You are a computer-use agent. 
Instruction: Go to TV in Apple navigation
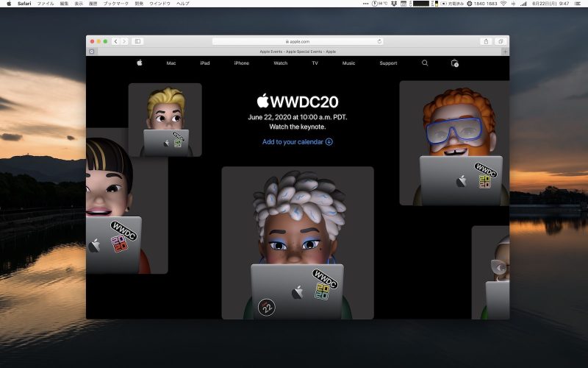pyautogui.click(x=315, y=63)
